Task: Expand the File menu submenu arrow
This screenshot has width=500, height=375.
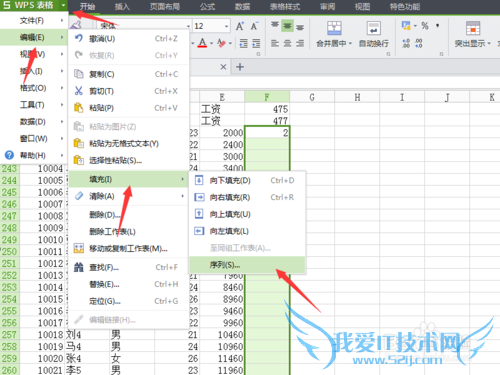Action: point(62,20)
